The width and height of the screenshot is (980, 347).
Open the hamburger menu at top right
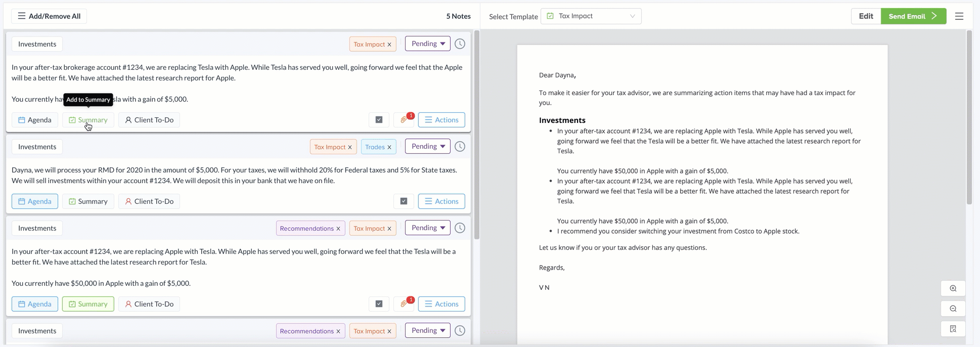[959, 16]
